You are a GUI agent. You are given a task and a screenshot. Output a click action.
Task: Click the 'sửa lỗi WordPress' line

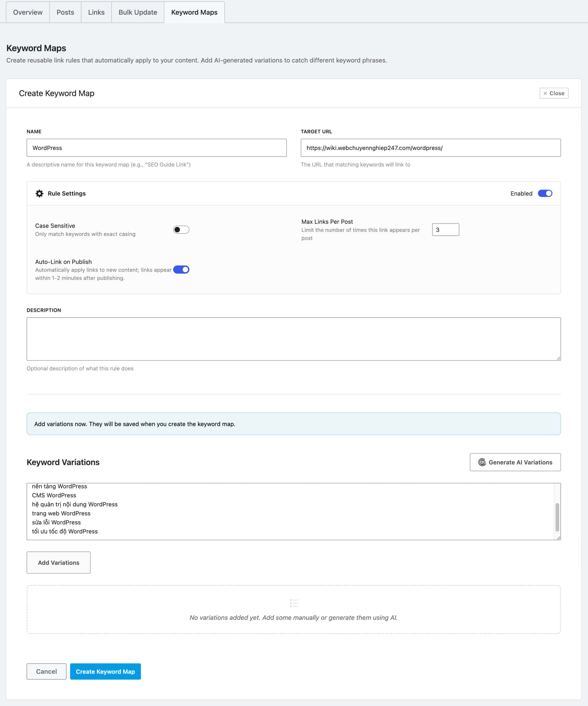pyautogui.click(x=57, y=522)
